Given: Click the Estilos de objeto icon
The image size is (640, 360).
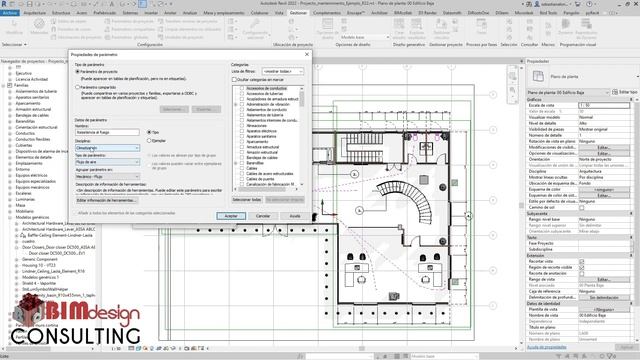Looking at the screenshot, I should [x=54, y=21].
